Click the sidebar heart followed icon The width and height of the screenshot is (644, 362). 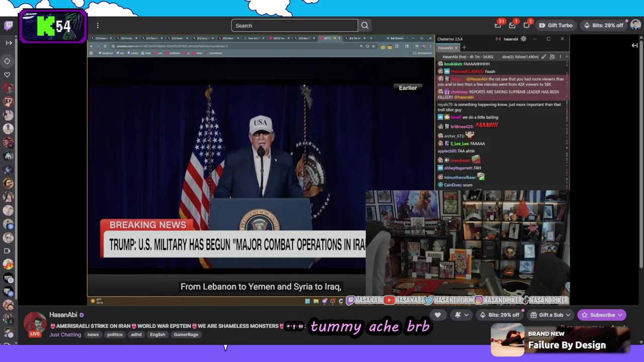coord(7,74)
